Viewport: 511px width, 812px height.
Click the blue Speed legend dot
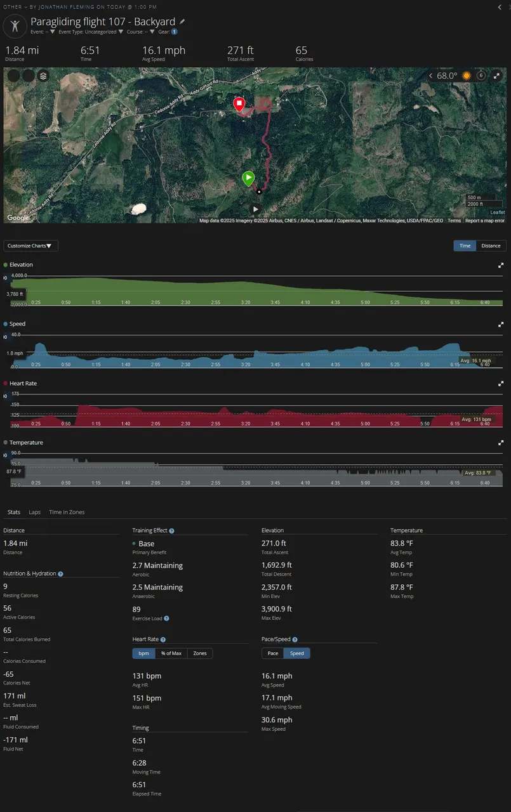click(x=6, y=324)
